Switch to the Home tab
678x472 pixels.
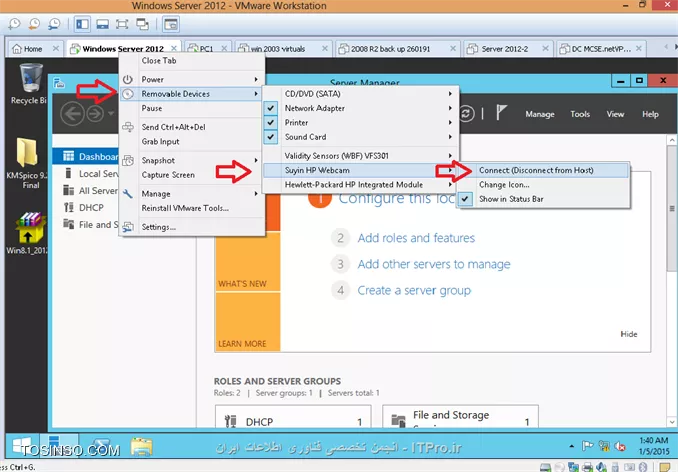pyautogui.click(x=35, y=49)
